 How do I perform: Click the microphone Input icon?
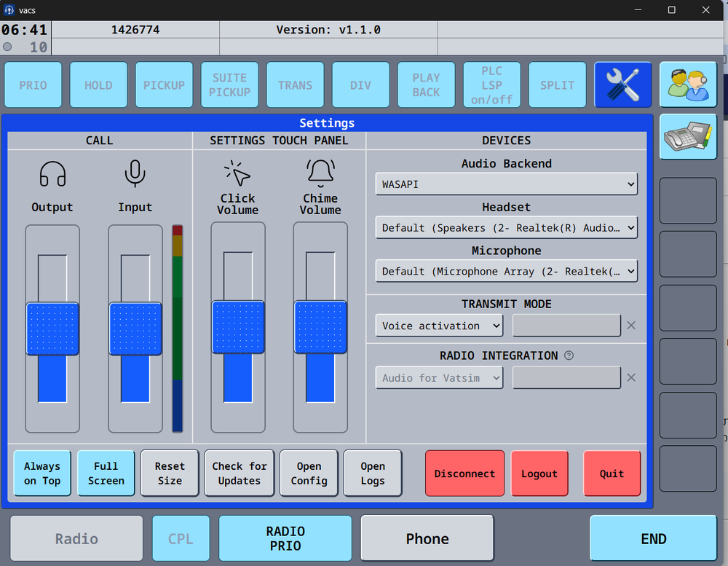pos(135,175)
